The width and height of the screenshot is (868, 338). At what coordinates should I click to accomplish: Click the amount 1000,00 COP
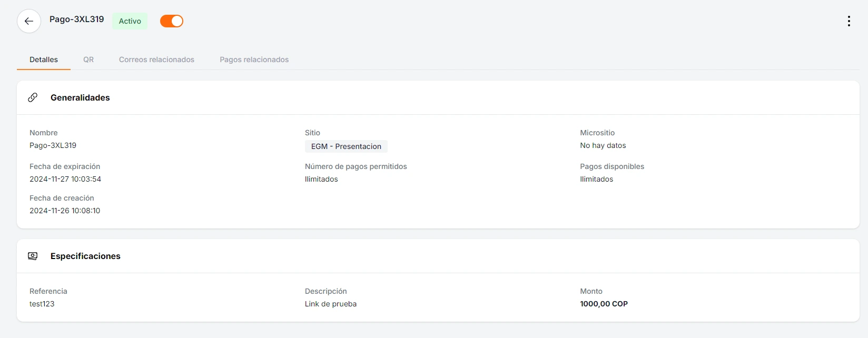pos(604,304)
